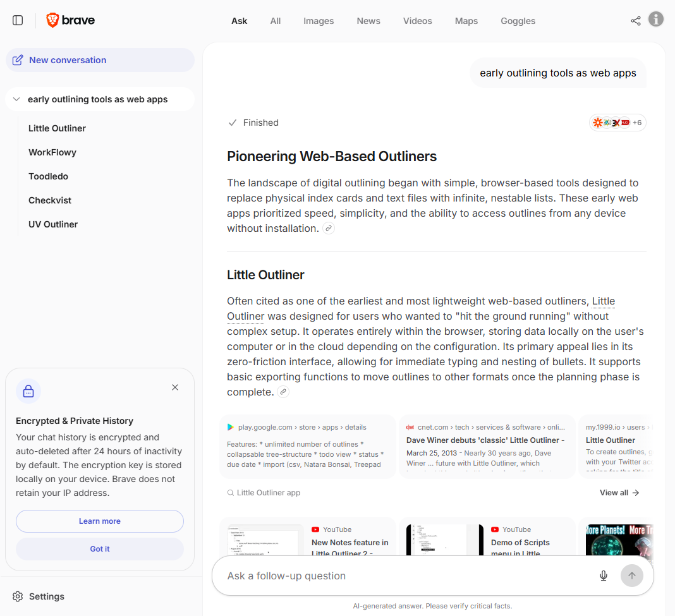Select the user query bubble text

[558, 73]
